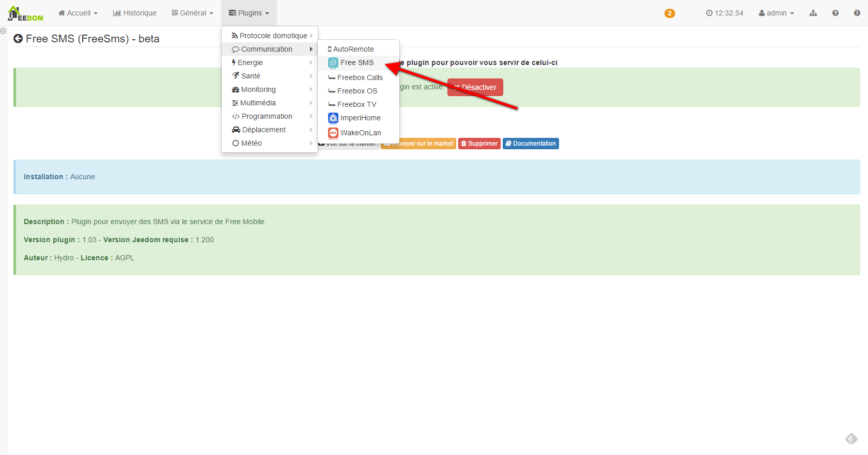This screenshot has height=455, width=868.
Task: Open the Santé submenu
Action: pyautogui.click(x=270, y=76)
